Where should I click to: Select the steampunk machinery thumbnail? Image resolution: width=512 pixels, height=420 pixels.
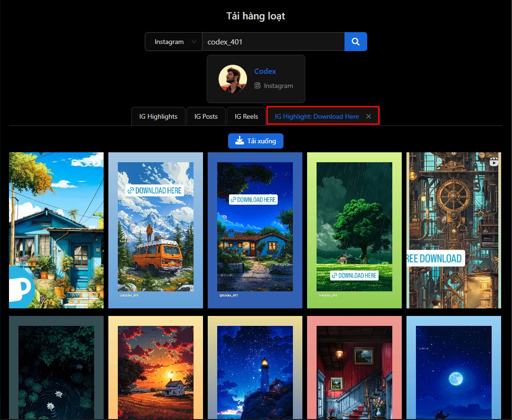[x=453, y=230]
